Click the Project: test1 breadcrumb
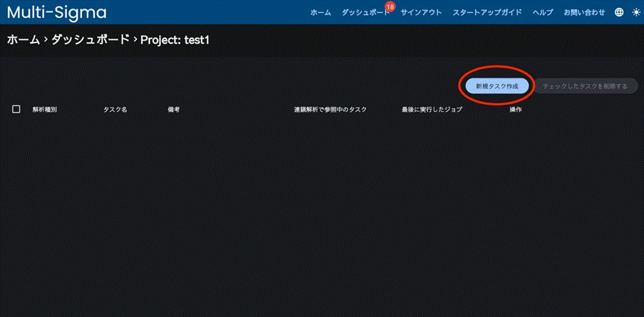The width and height of the screenshot is (644, 317). click(175, 41)
